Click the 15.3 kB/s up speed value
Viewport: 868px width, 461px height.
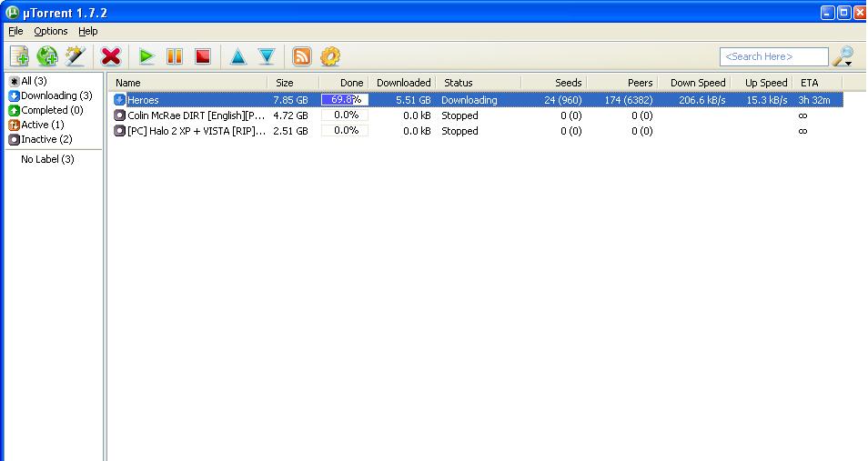(767, 100)
